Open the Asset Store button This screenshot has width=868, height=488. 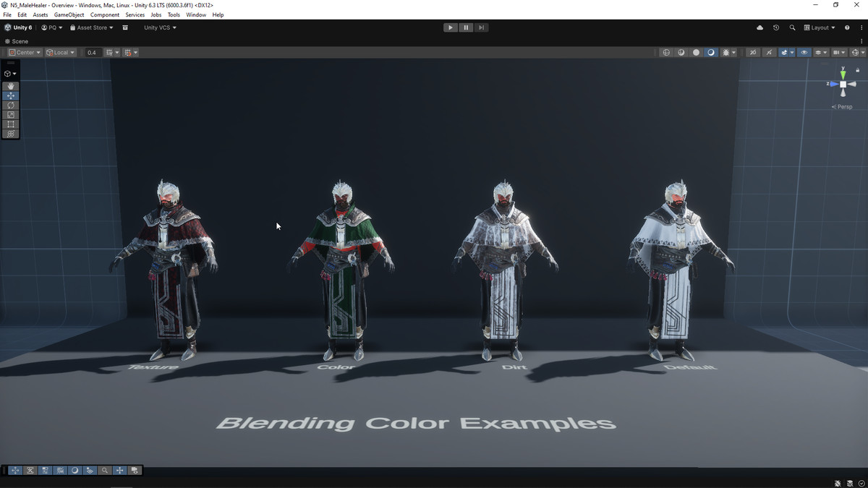91,27
